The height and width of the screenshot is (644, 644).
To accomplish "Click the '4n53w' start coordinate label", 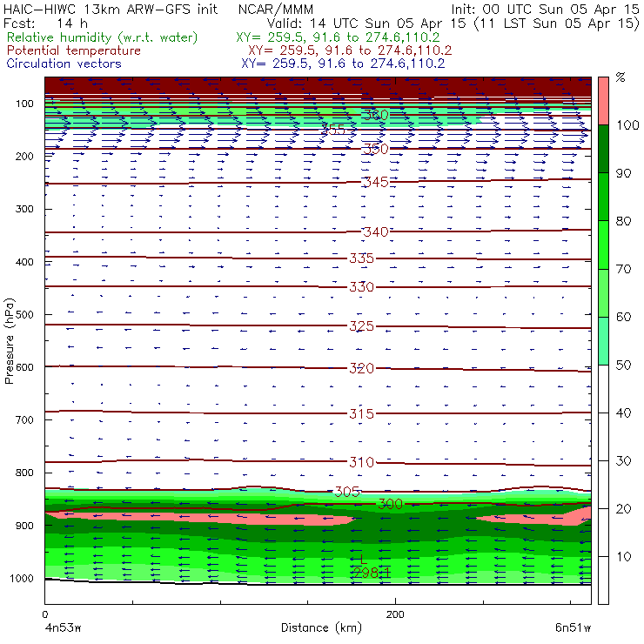I will coord(63,628).
